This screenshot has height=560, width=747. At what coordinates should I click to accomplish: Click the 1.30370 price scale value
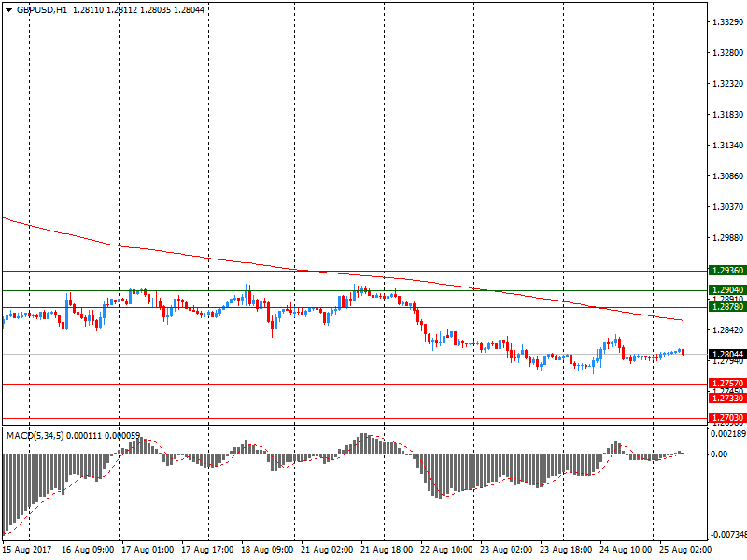(728, 206)
